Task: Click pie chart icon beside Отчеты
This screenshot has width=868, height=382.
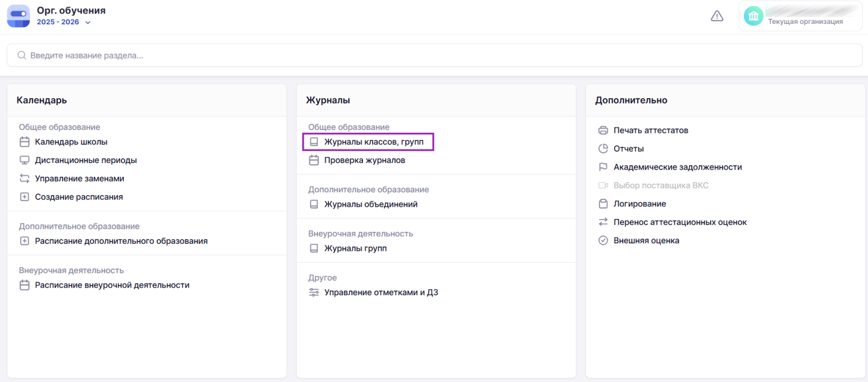Action: (x=603, y=148)
